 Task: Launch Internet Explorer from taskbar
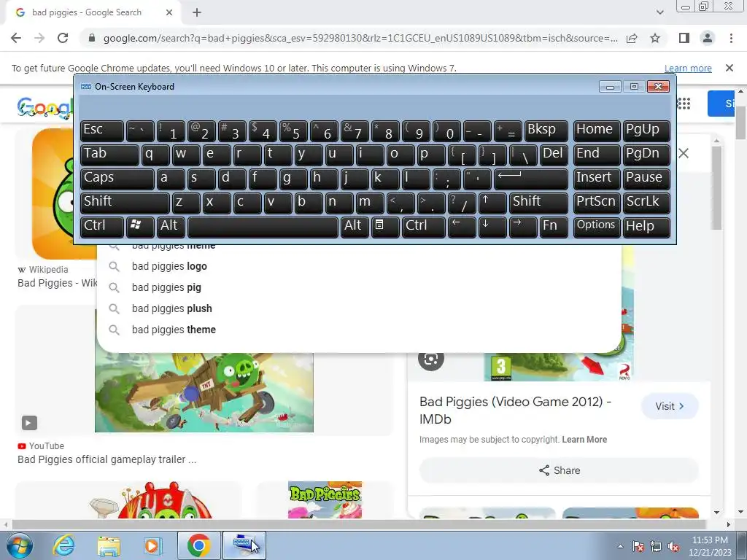point(63,545)
